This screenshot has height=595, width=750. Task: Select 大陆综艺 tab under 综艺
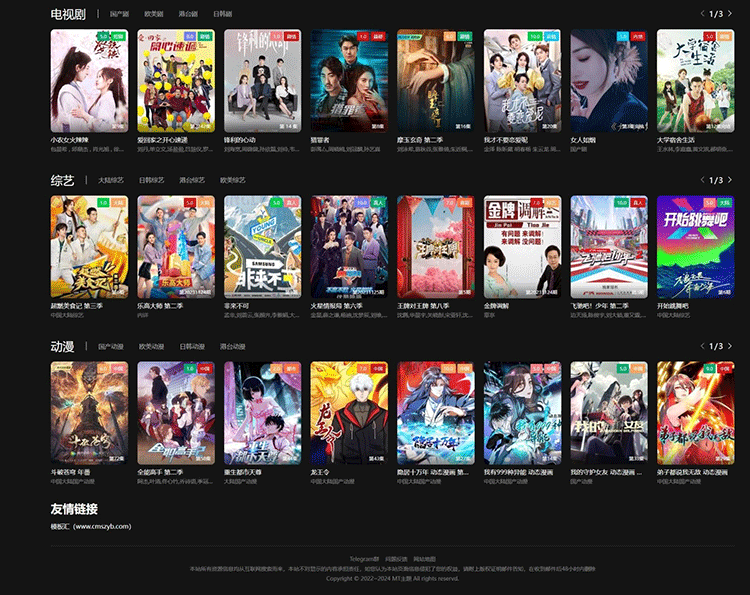[x=111, y=180]
